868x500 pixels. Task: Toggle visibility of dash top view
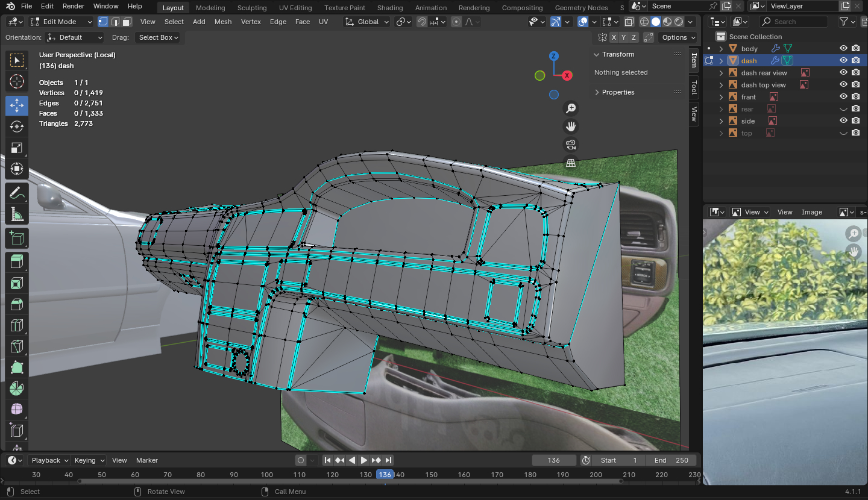(x=843, y=85)
